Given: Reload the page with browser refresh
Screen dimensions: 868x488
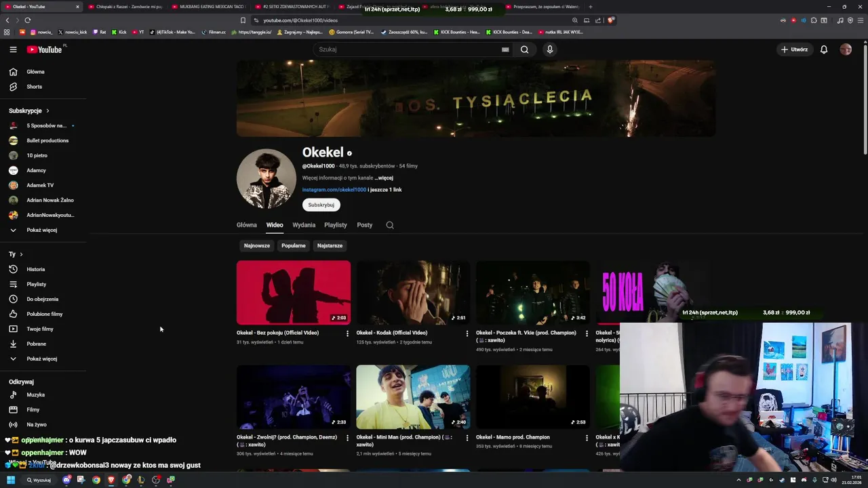Looking at the screenshot, I should [x=27, y=20].
